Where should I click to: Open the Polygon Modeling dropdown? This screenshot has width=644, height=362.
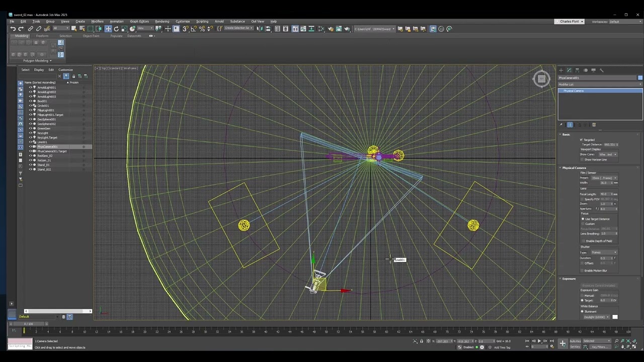coord(38,61)
